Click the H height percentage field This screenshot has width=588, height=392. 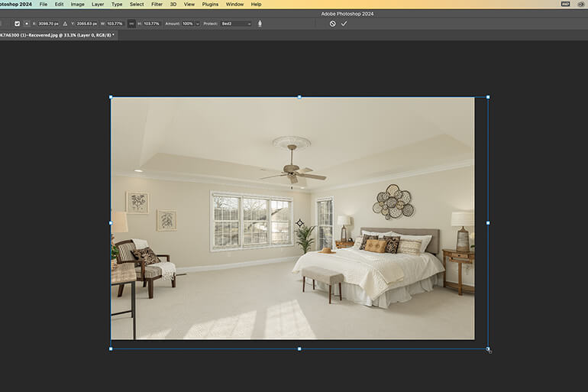[151, 24]
